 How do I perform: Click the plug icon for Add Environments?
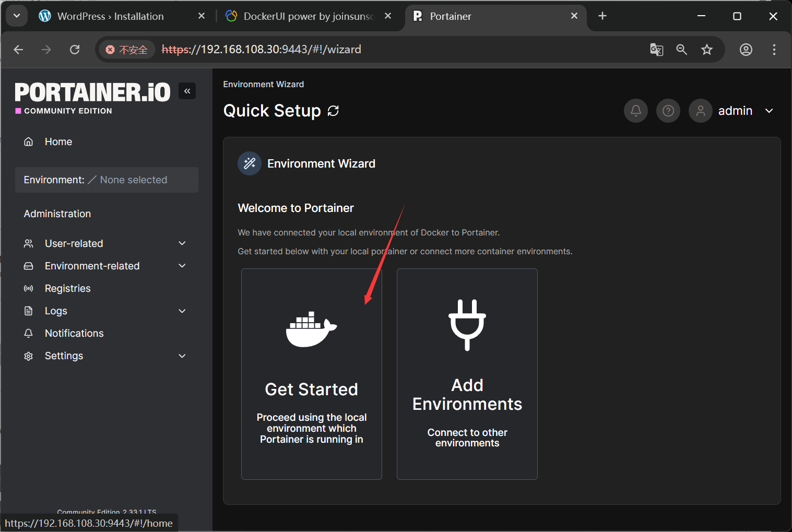(467, 325)
